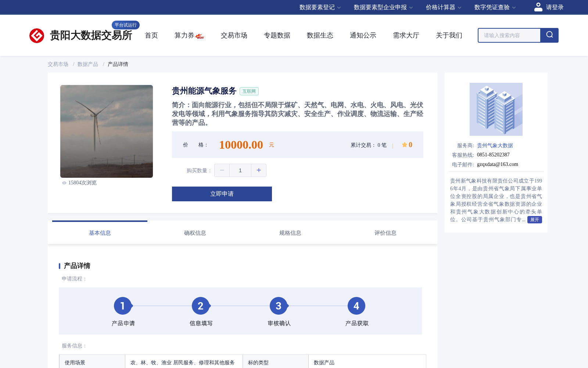Go to 首页 in main navigation

point(151,35)
